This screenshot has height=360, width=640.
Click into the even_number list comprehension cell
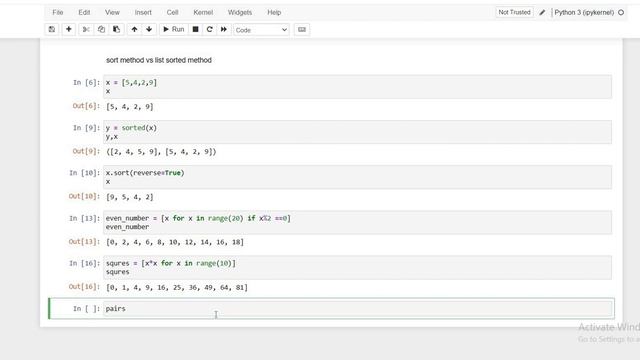(358, 222)
